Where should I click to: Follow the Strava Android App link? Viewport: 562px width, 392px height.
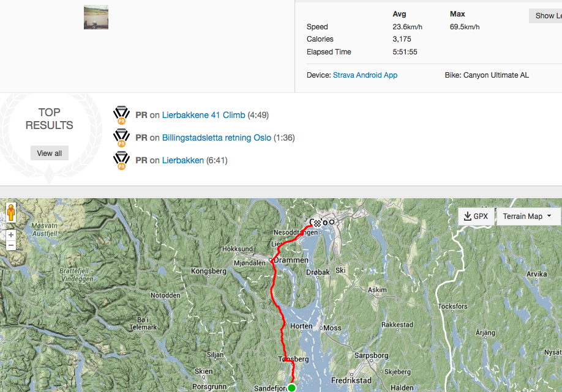click(x=365, y=75)
